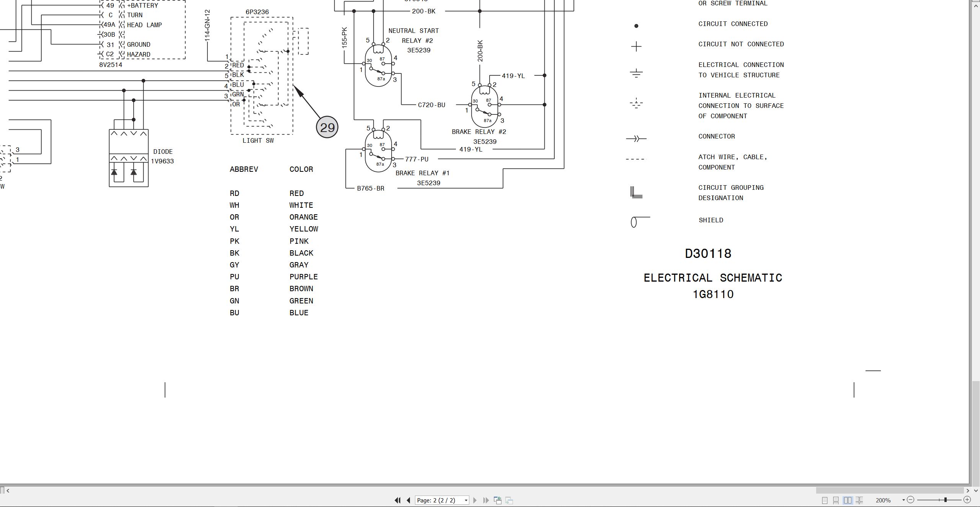The width and height of the screenshot is (980, 507).
Task: Click the 6P3236 part number
Action: 257,12
